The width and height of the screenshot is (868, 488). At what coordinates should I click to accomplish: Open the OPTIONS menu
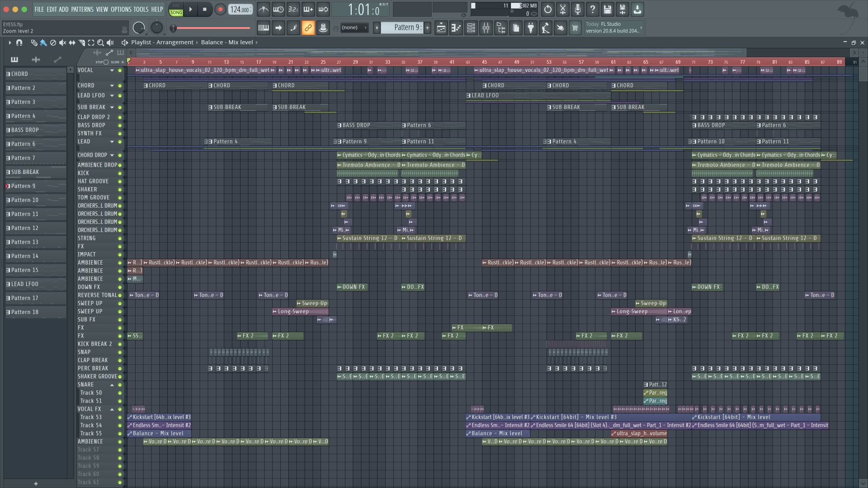tap(121, 9)
